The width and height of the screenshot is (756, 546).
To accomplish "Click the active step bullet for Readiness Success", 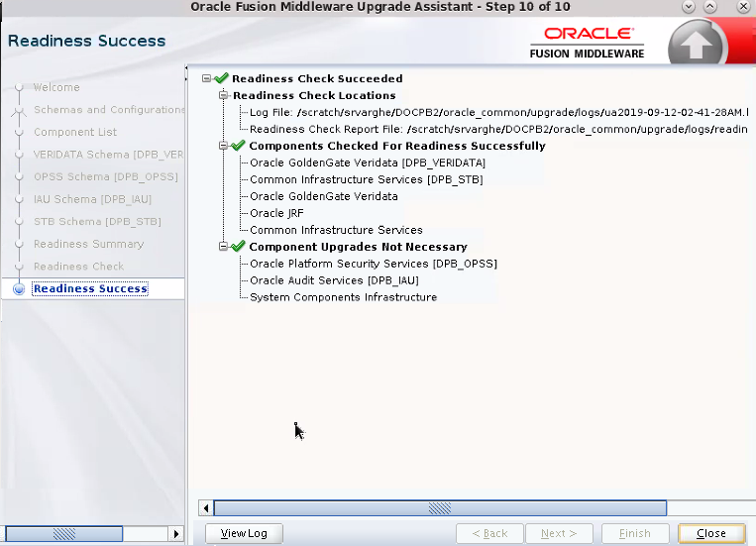I will pos(19,289).
